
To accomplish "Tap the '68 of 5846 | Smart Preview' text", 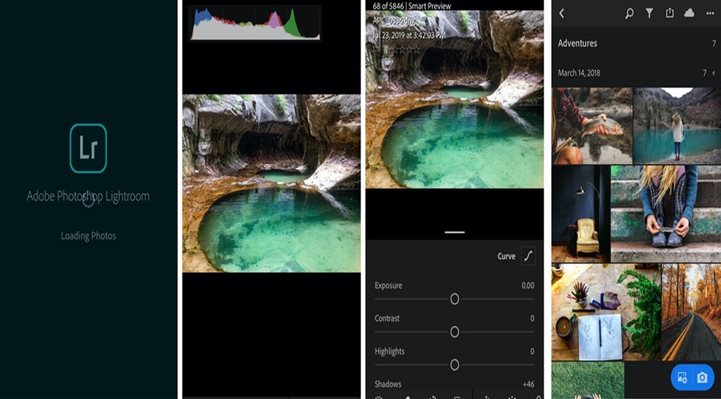I will coord(412,6).
